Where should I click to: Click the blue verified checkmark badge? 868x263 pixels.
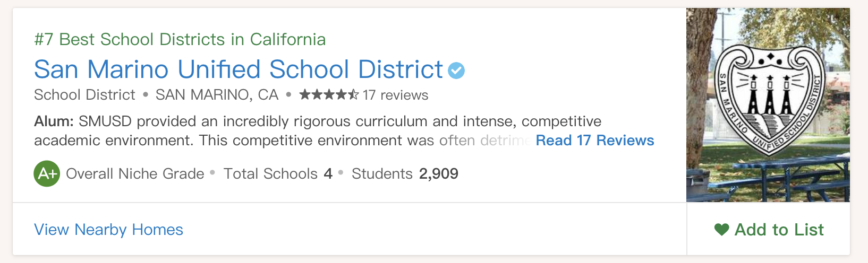(x=456, y=70)
